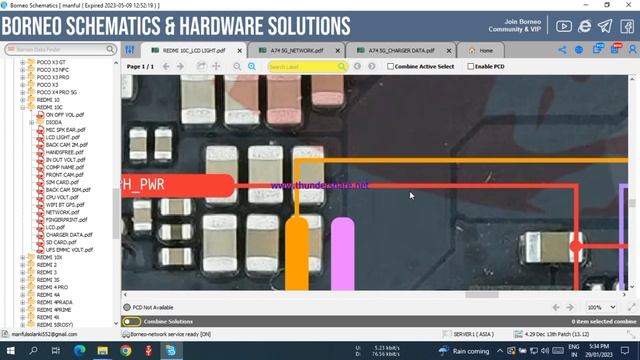Switch to A74 5G_NETWORK.pdf tab
This screenshot has width=640, height=360.
pyautogui.click(x=296, y=51)
